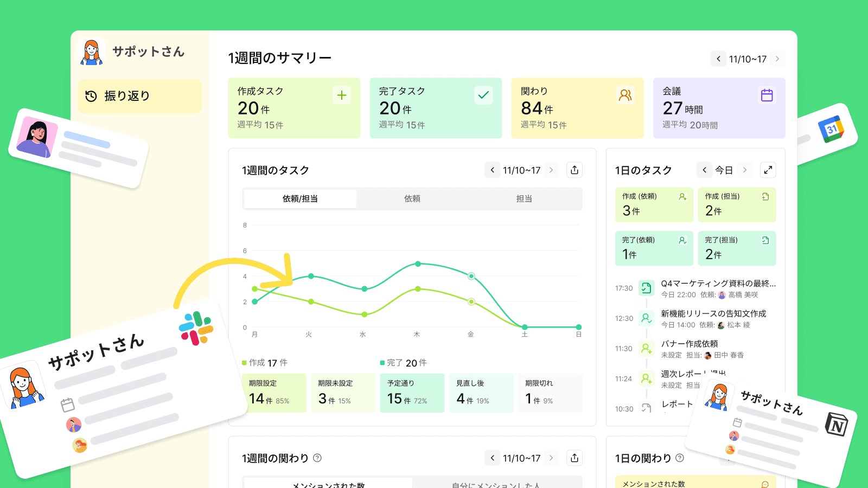Open the 作成タスク 20件 summary card
Image resolution: width=868 pixels, height=488 pixels.
pyautogui.click(x=294, y=108)
